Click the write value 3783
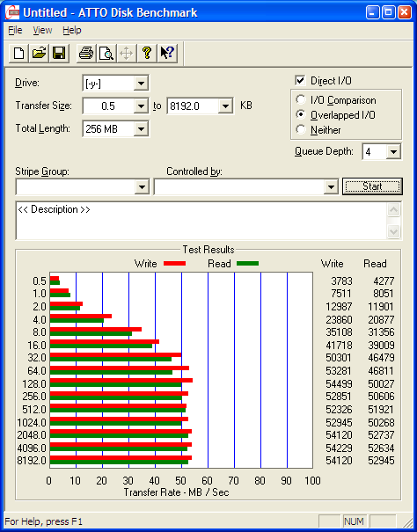Viewport: 417px width, 532px height. 341,281
